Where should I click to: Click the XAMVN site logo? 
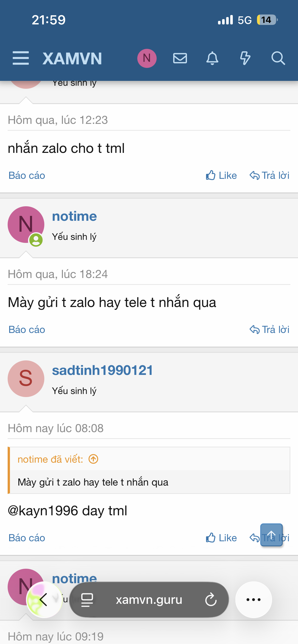point(72,58)
